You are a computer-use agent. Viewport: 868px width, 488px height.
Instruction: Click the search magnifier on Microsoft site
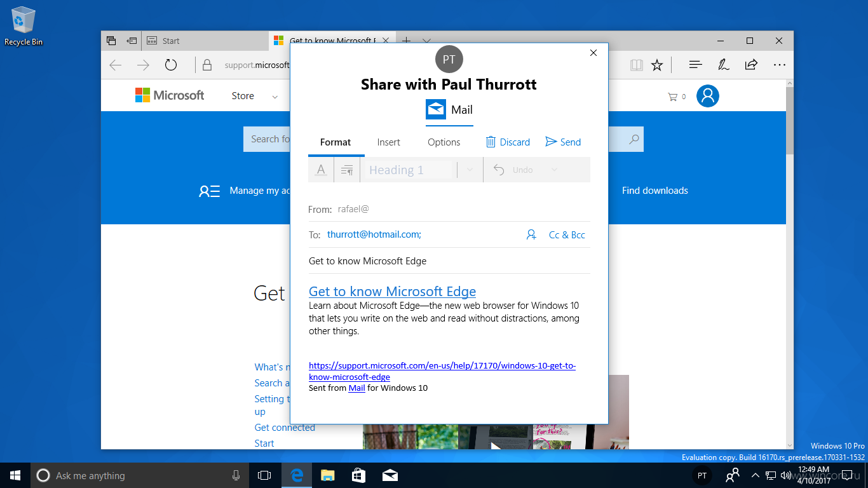tap(634, 139)
